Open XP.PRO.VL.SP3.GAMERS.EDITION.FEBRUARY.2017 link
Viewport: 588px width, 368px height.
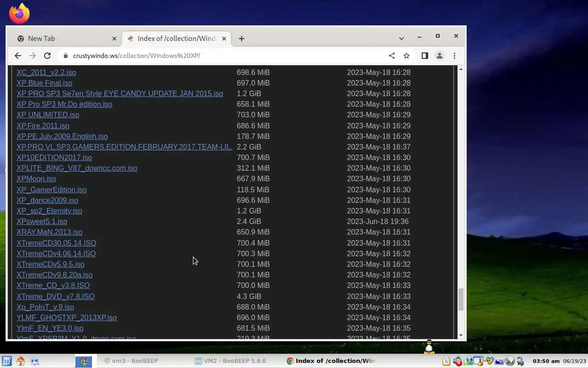124,147
